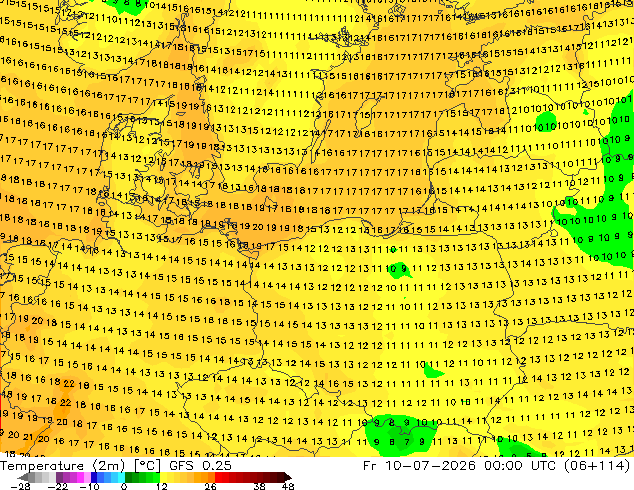
Task: Pick the gray segment of the color scale
Action: pos(38,477)
